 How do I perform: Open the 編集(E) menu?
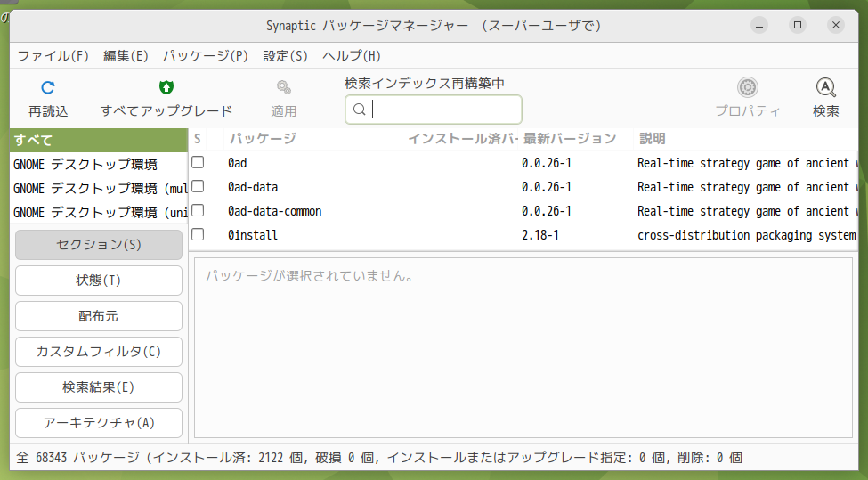pos(126,56)
